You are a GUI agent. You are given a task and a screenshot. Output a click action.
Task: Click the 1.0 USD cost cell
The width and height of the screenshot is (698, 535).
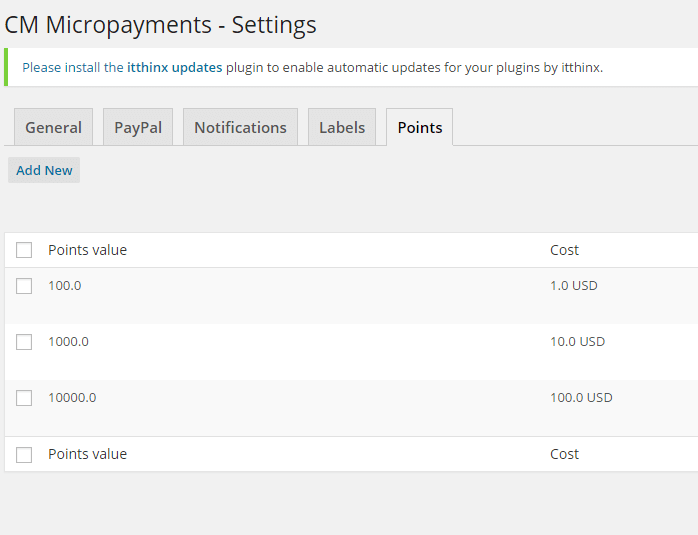[573, 286]
